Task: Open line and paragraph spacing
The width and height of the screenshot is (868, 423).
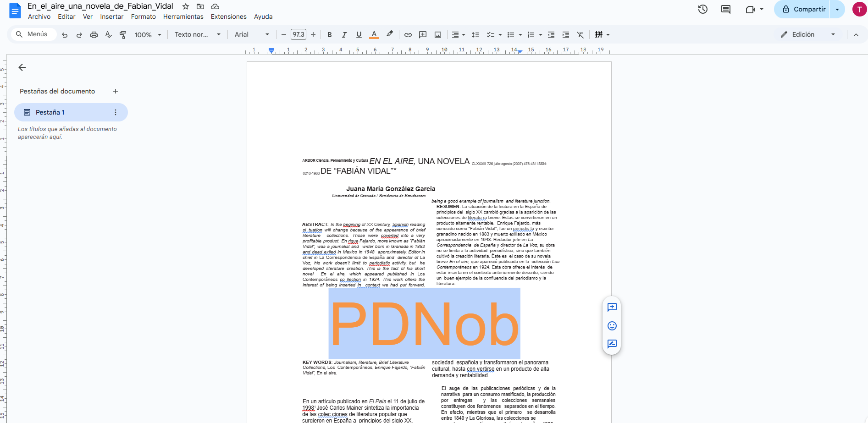Action: point(475,35)
